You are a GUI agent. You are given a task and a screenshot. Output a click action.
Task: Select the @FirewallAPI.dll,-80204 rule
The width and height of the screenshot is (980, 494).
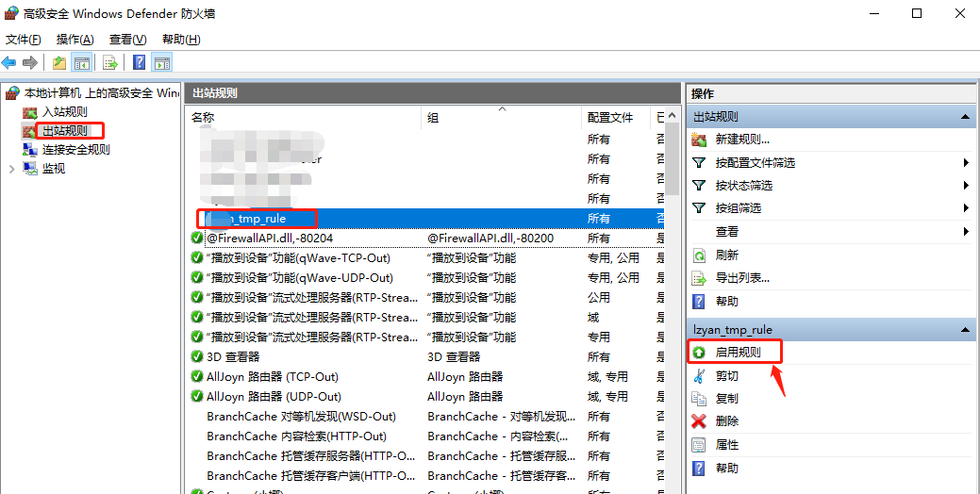point(425,238)
